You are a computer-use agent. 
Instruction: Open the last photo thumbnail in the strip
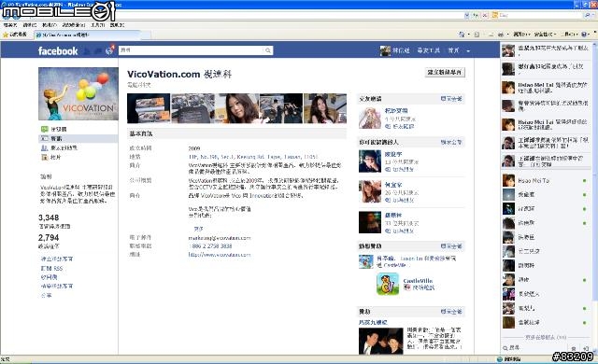click(x=325, y=108)
